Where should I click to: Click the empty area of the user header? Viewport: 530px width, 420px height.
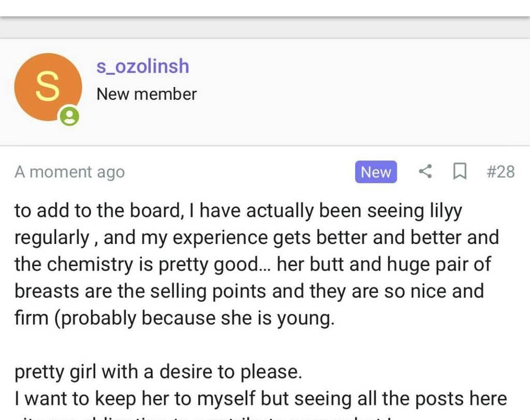point(362,93)
